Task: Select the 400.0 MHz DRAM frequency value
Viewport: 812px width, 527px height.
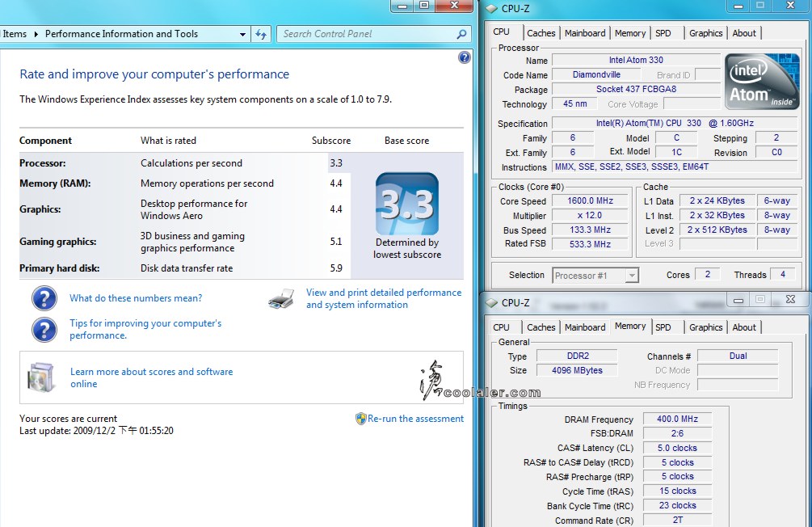Action: click(x=677, y=419)
